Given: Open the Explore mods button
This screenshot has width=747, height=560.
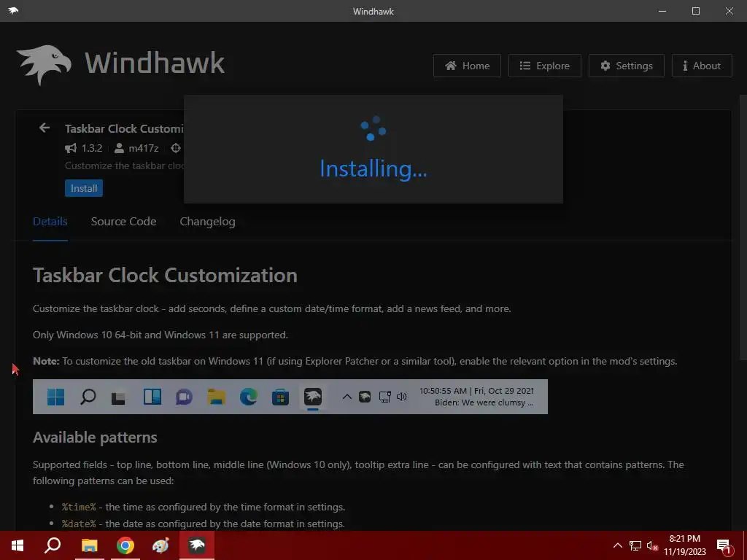Looking at the screenshot, I should 544,66.
